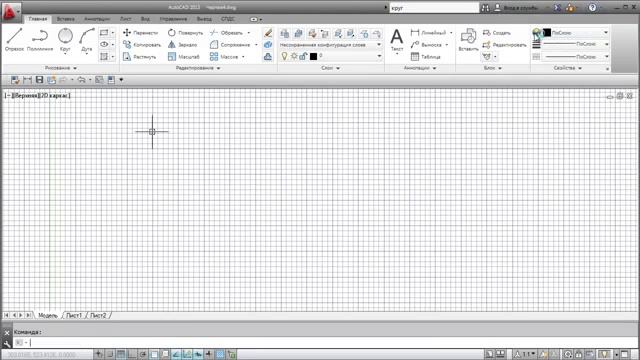Viewport: 640px width, 360px height.
Task: Open the layer configuration dropdown
Action: tap(331, 44)
